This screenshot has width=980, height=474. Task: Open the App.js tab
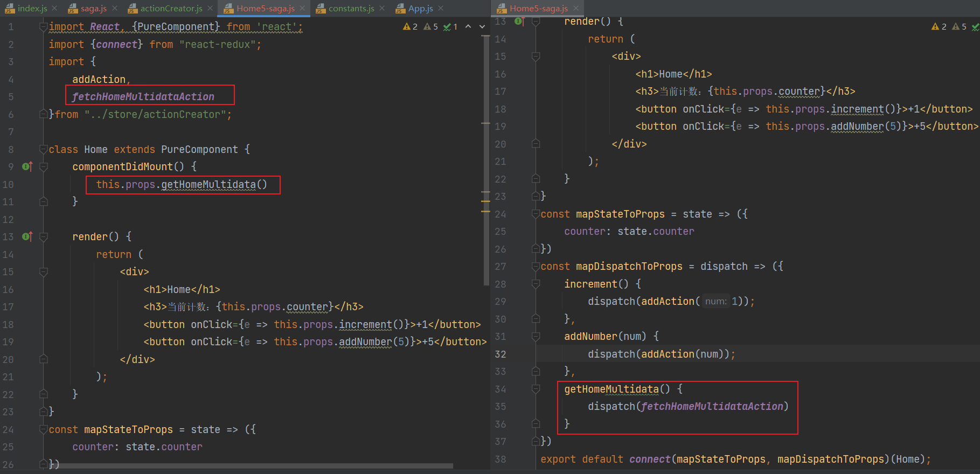(x=420, y=8)
